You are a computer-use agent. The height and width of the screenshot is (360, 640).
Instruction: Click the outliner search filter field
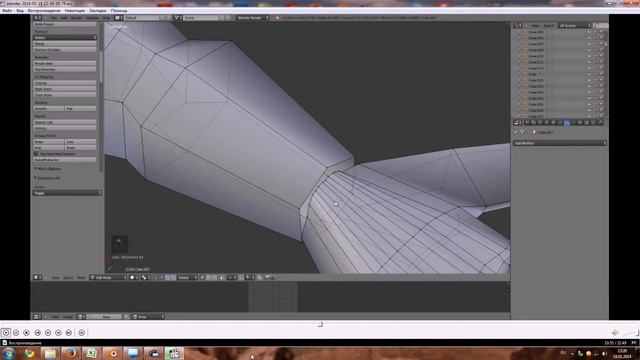pos(600,26)
